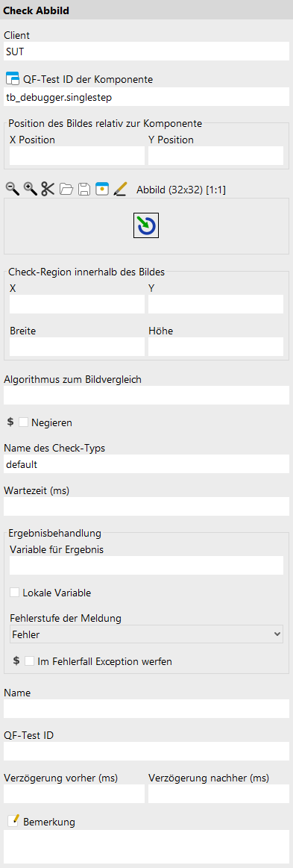
Task: Check Im Fehlerfall Exception werfen
Action: 29,661
